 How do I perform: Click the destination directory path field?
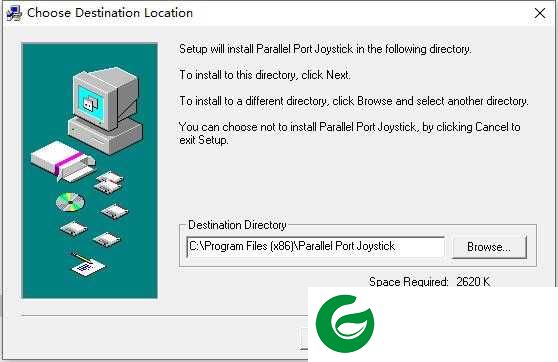coord(315,246)
